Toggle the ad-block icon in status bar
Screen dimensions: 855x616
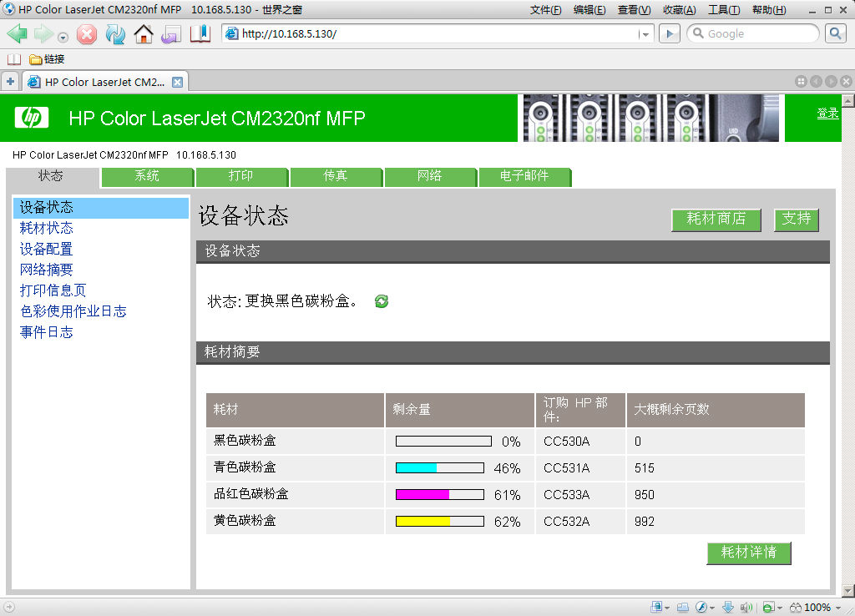coord(768,607)
